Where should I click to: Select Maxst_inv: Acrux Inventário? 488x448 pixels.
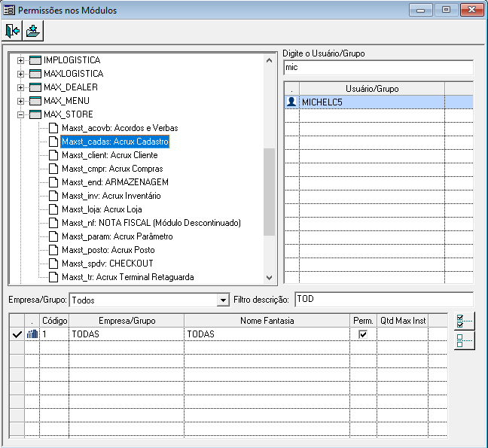(x=111, y=196)
